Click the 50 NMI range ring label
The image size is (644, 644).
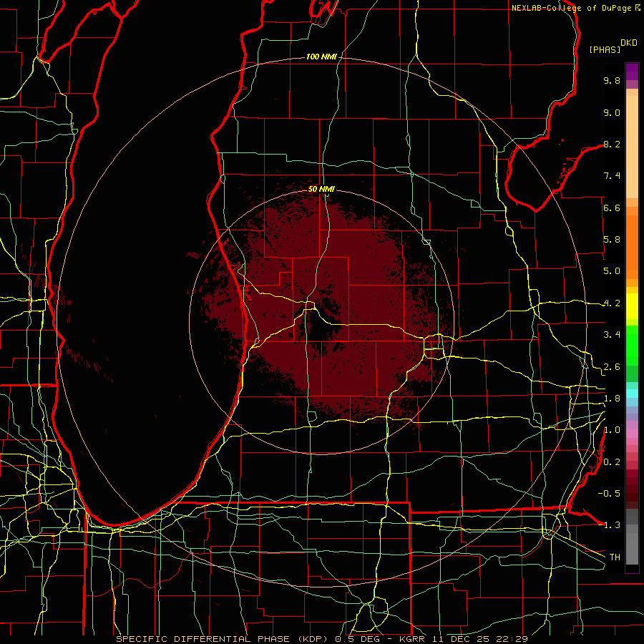[321, 189]
